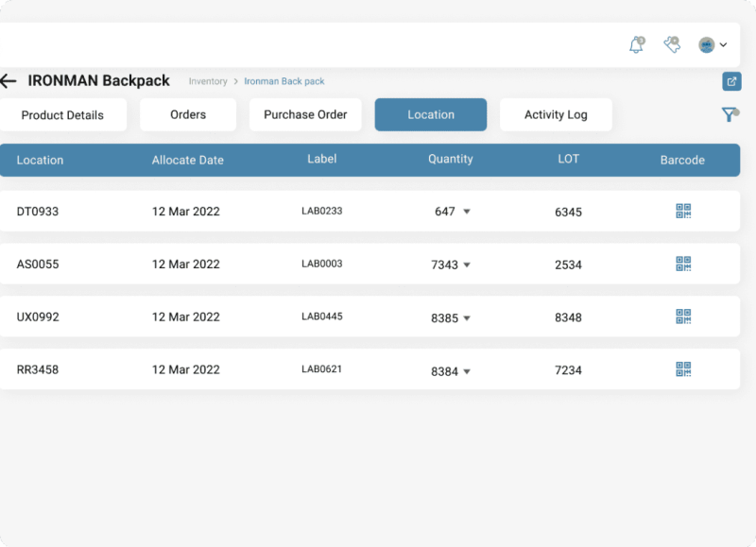
Task: Open the notifications bell
Action: coord(636,44)
